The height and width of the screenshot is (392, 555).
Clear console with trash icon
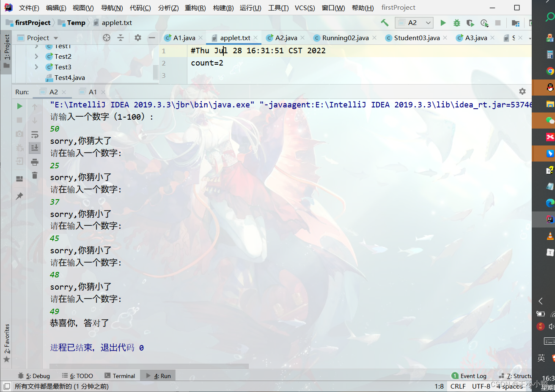35,175
